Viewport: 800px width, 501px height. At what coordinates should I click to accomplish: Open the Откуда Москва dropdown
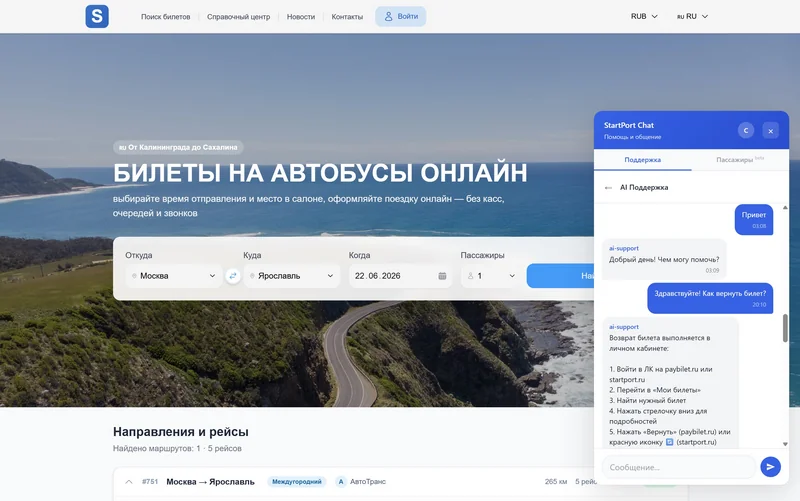[173, 276]
